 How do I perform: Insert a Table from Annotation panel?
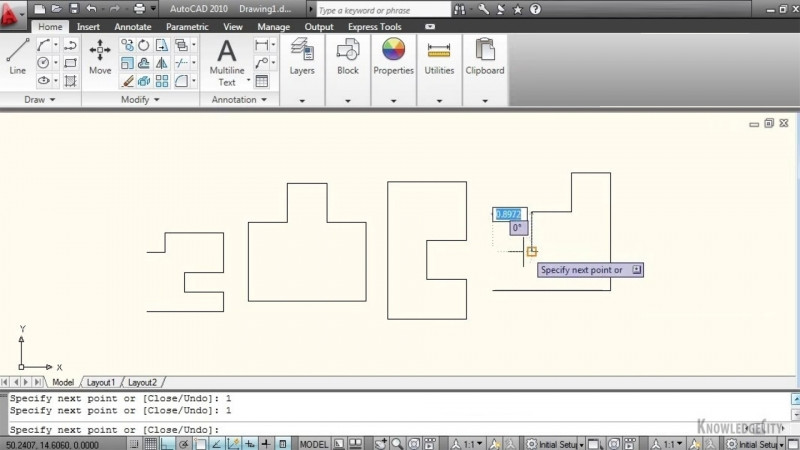coord(261,81)
